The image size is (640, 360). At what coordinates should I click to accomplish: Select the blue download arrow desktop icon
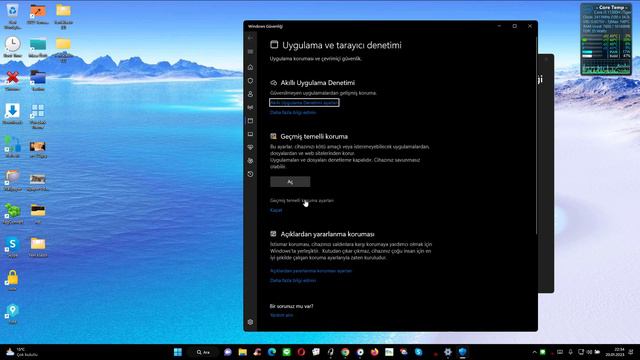click(13, 114)
